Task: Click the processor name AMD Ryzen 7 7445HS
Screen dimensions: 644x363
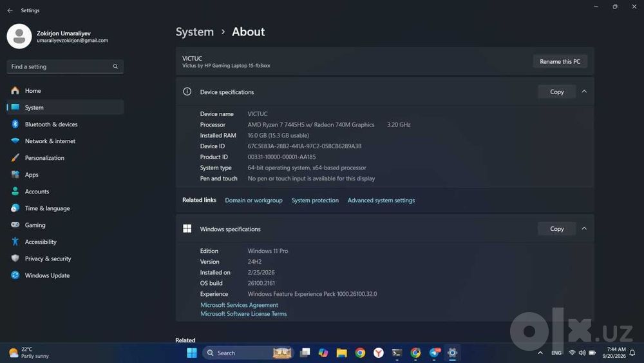Action: [311, 124]
